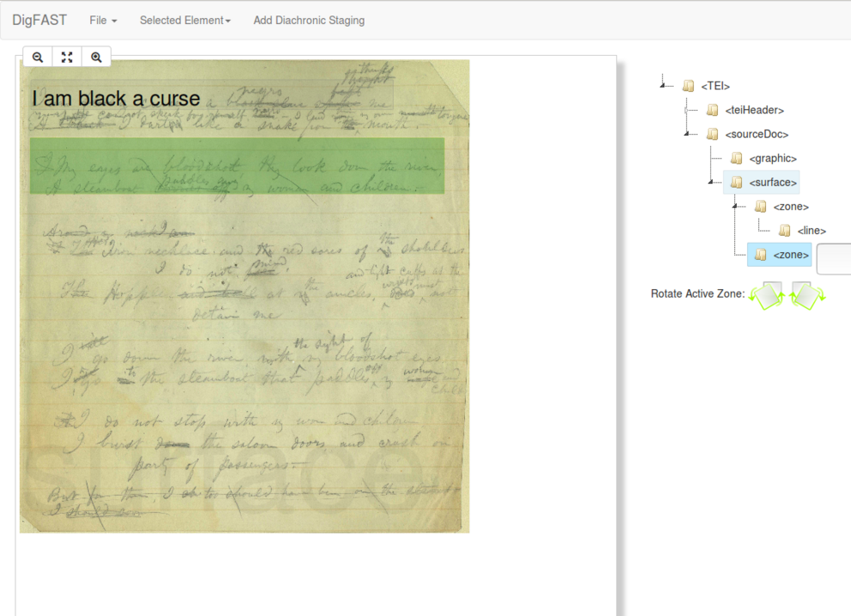Select the <TEI> tree label
This screenshot has width=851, height=616.
pos(715,86)
